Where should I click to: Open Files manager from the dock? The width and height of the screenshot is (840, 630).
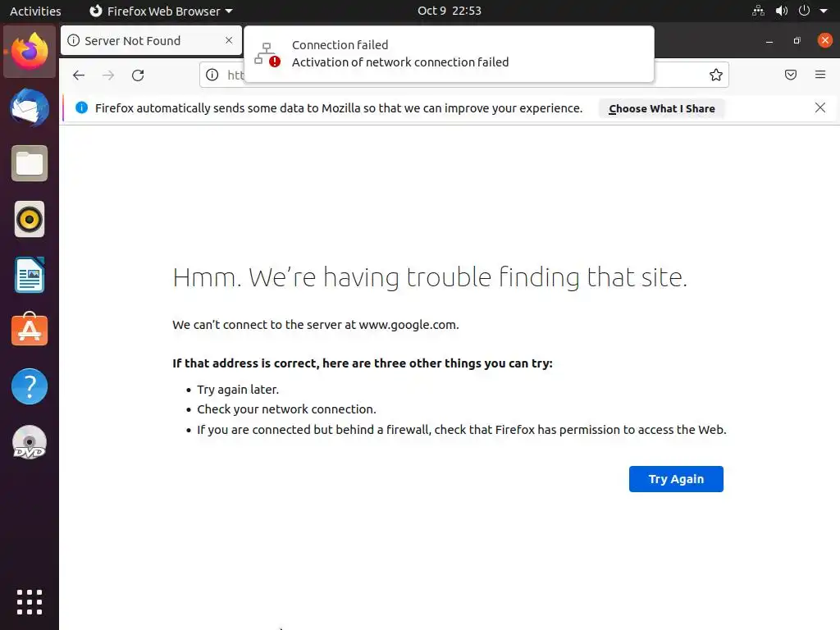point(30,163)
